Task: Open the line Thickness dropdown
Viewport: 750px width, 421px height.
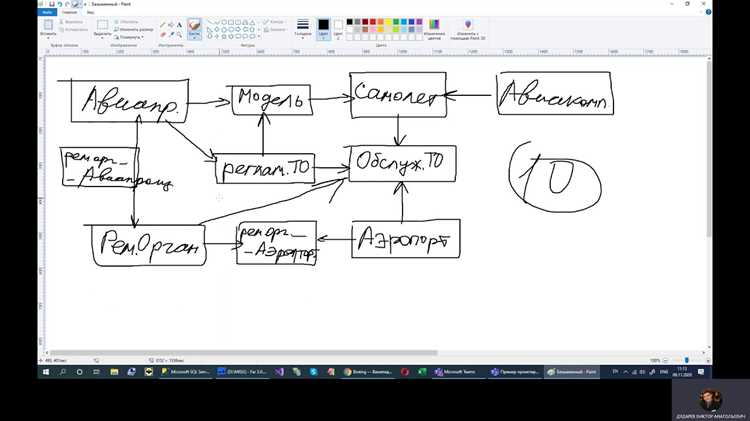Action: (303, 29)
